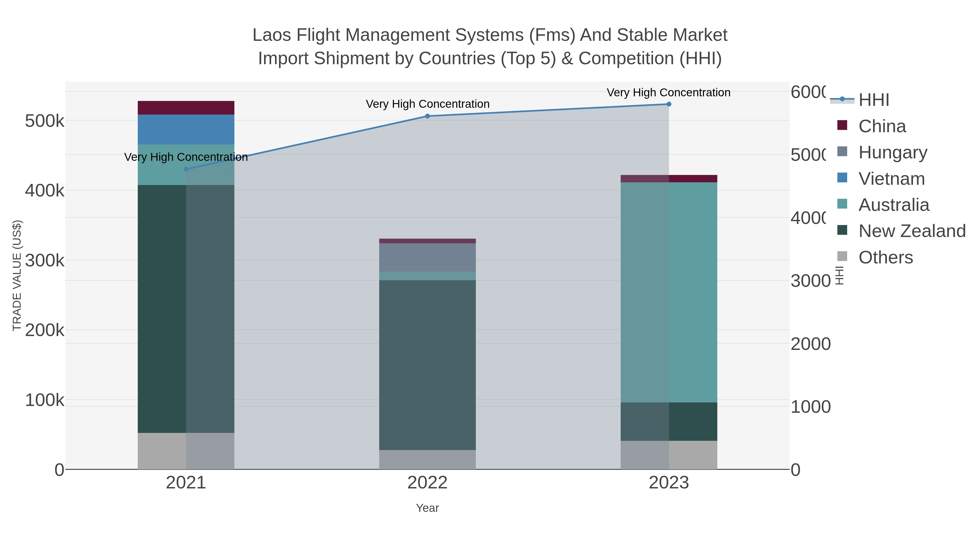Select the 2022 HHI data point

[x=427, y=116]
